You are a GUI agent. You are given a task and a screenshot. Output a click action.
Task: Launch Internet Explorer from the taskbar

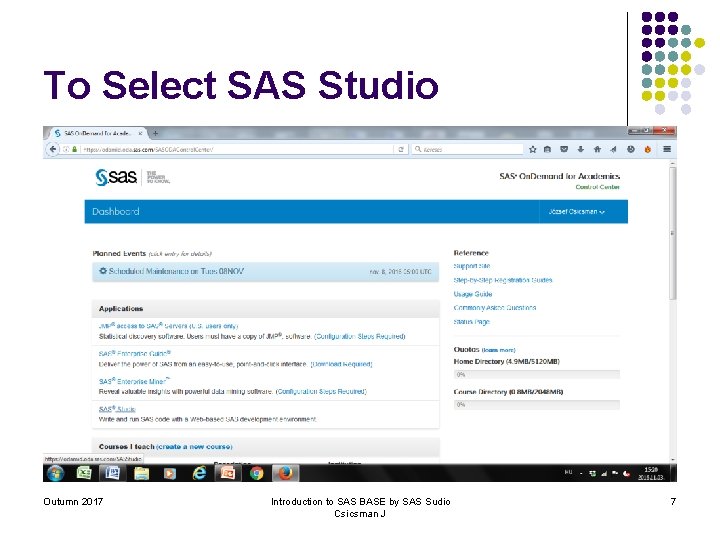[x=199, y=473]
